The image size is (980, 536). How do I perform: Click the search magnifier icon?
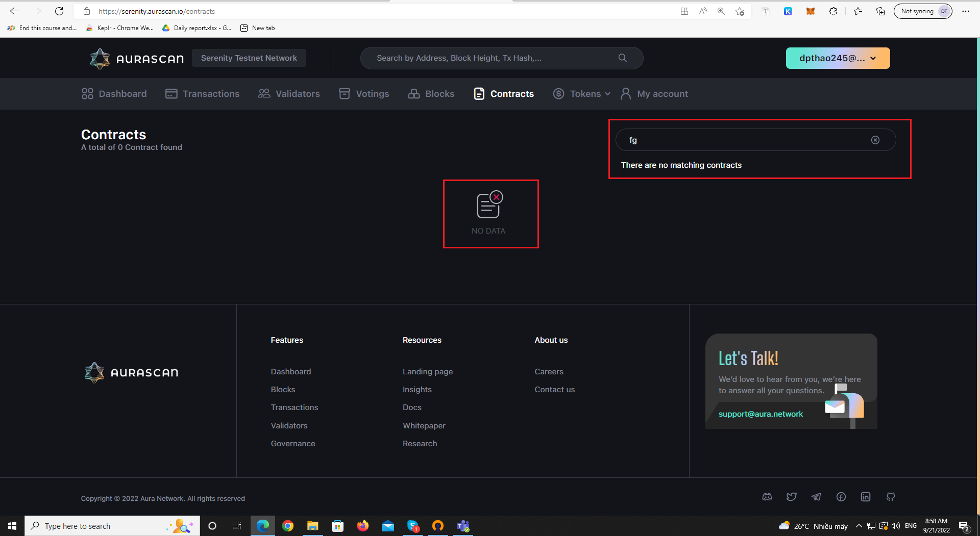point(622,58)
